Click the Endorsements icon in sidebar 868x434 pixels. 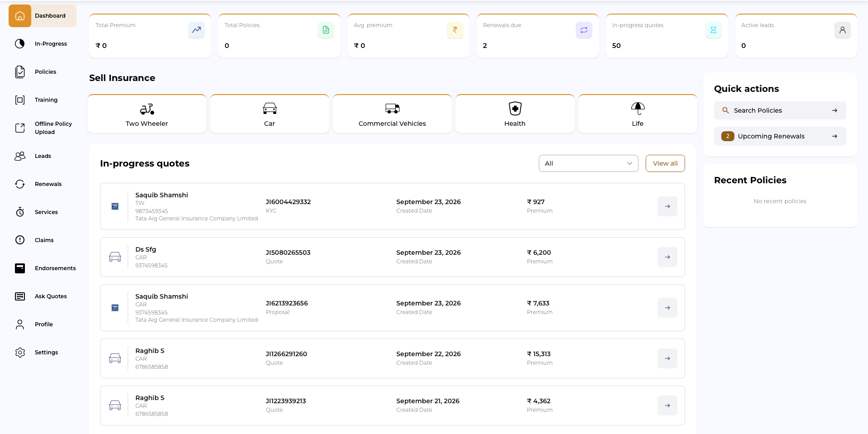tap(20, 268)
